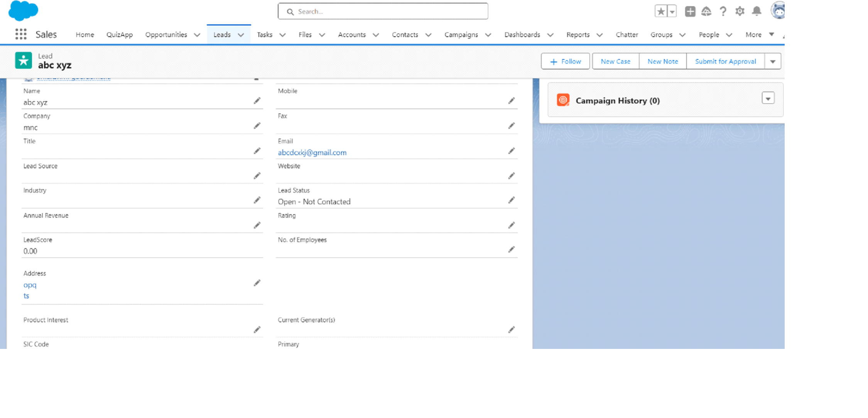Screen dimensions: 868x418
Task: Click Company field edit pencil
Action: [x=257, y=126]
